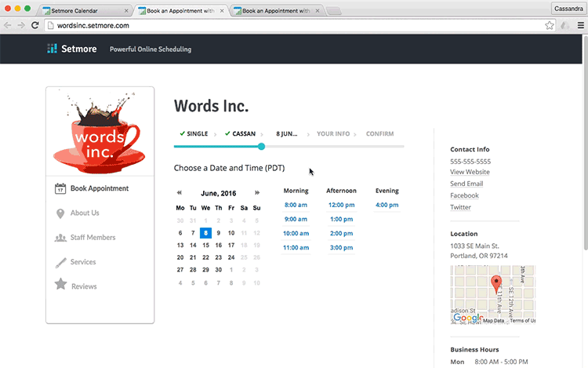Click the progress bar teal handle
588x368 pixels.
pyautogui.click(x=261, y=146)
